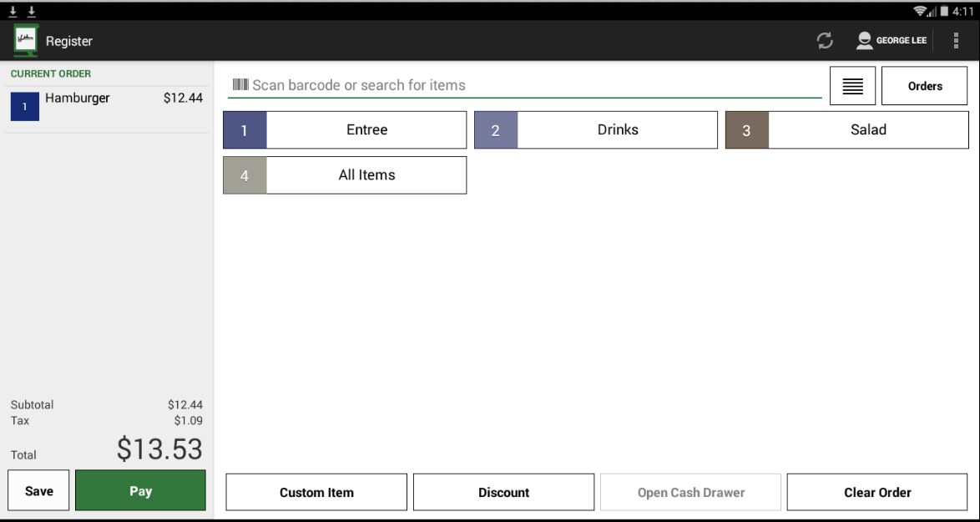Open the three-dot overflow menu

pyautogui.click(x=956, y=41)
